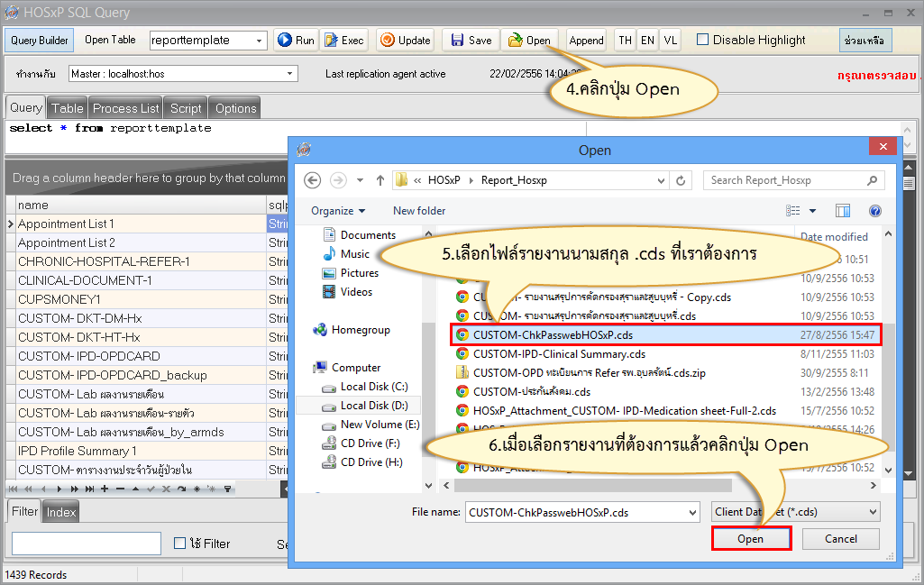Switch to the Script tab
924x585 pixels.
(185, 107)
